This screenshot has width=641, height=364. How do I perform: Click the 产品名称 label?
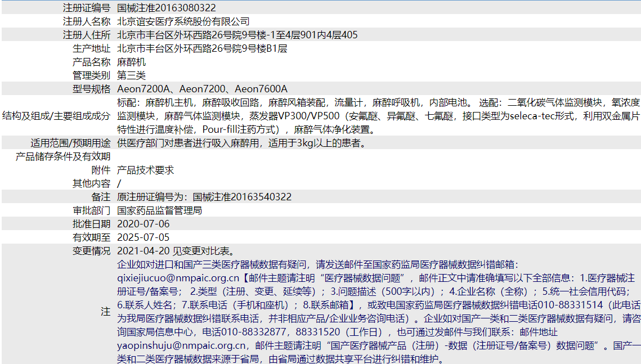[x=92, y=62]
